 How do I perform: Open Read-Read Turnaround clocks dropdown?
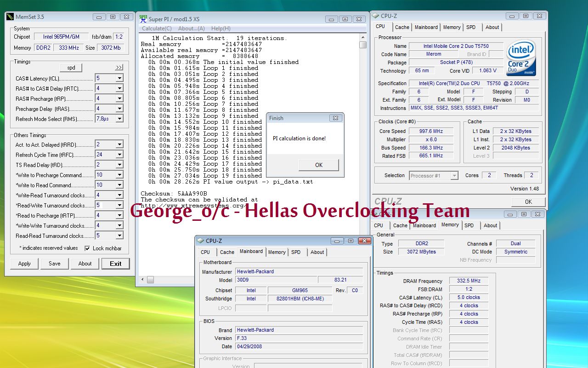[x=119, y=236]
